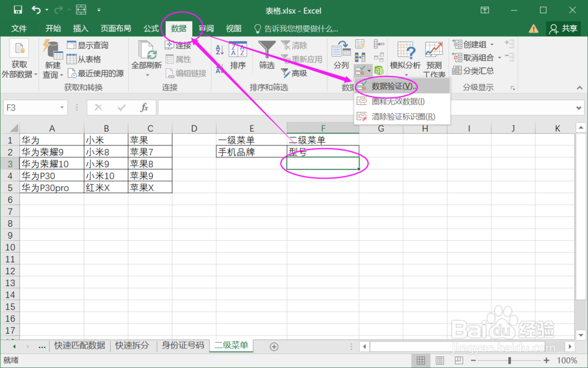The height and width of the screenshot is (368, 588).
Task: Click the zoom in plus button
Action: pos(546,361)
